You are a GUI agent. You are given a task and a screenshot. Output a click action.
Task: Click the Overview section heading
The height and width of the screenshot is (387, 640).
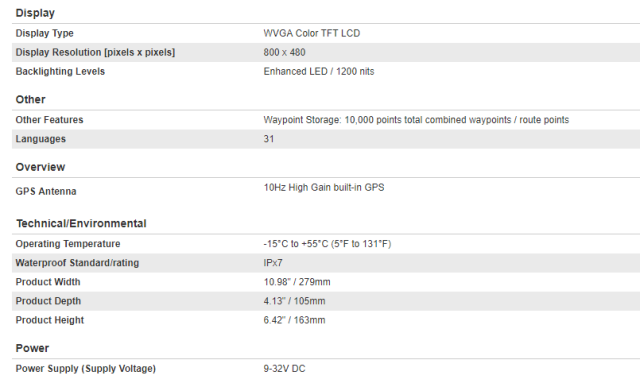tap(40, 167)
